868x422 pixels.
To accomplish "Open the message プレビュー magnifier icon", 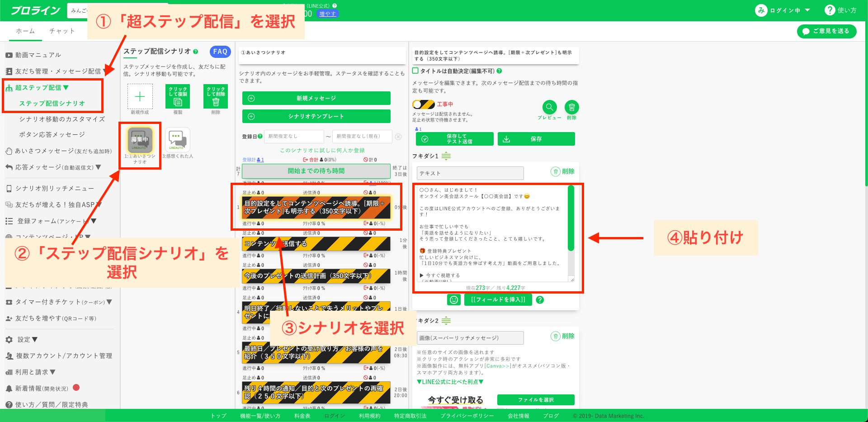I will click(x=549, y=107).
